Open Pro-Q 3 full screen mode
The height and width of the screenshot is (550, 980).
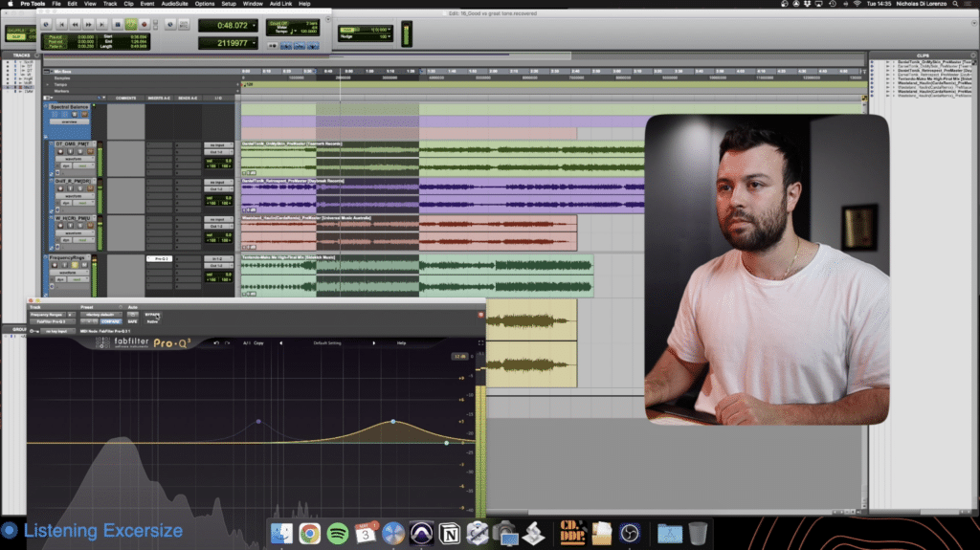(480, 343)
